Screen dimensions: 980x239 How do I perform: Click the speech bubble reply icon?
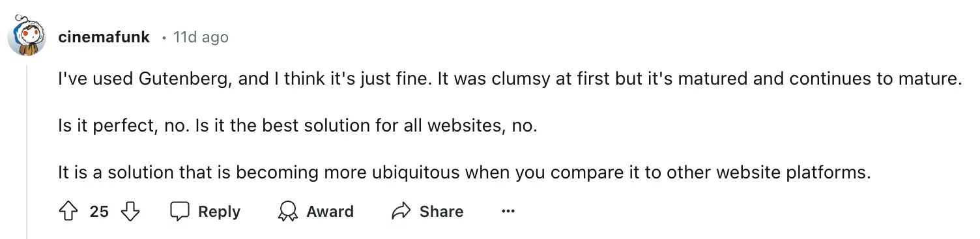180,211
